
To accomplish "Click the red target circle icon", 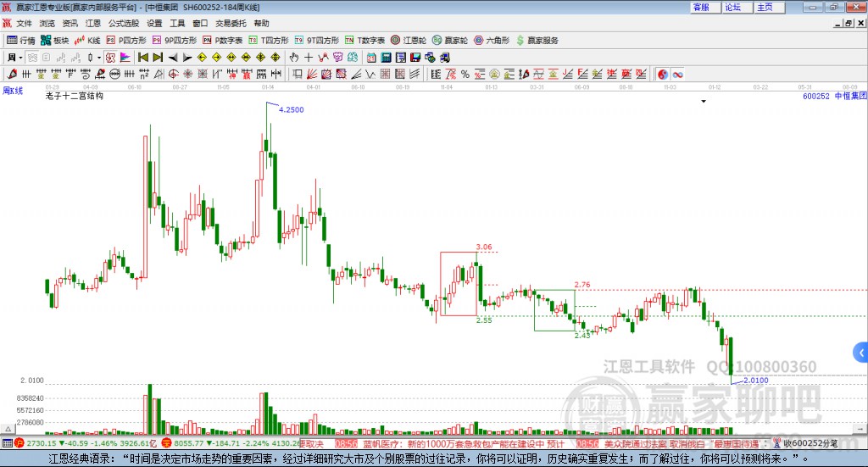I will [x=173, y=74].
